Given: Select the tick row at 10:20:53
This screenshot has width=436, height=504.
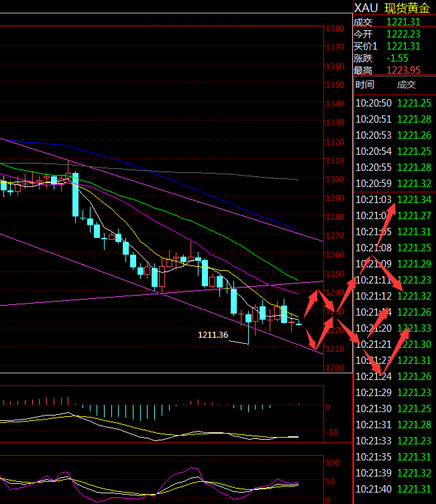Looking at the screenshot, I should tap(393, 135).
